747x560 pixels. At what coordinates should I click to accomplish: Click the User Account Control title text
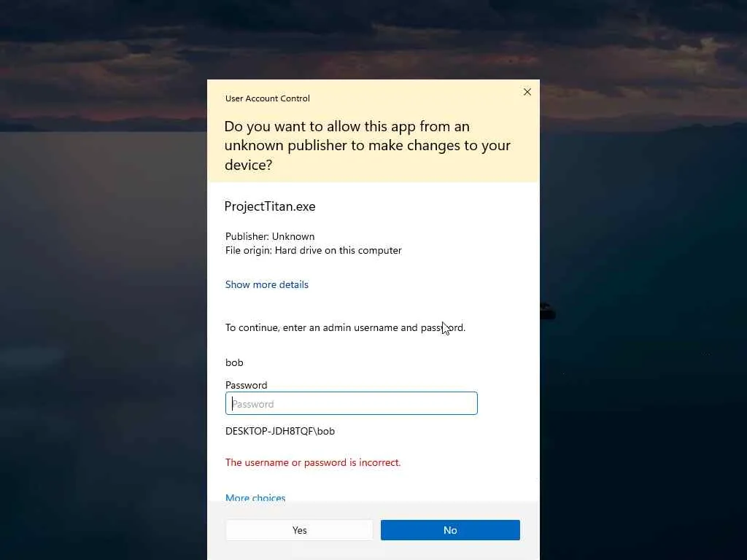tap(268, 98)
